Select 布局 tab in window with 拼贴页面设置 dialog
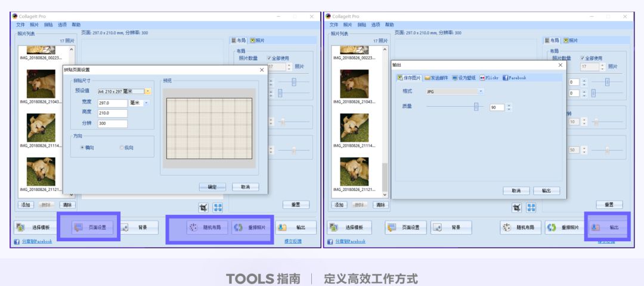The height and width of the screenshot is (286, 644). coord(239,41)
